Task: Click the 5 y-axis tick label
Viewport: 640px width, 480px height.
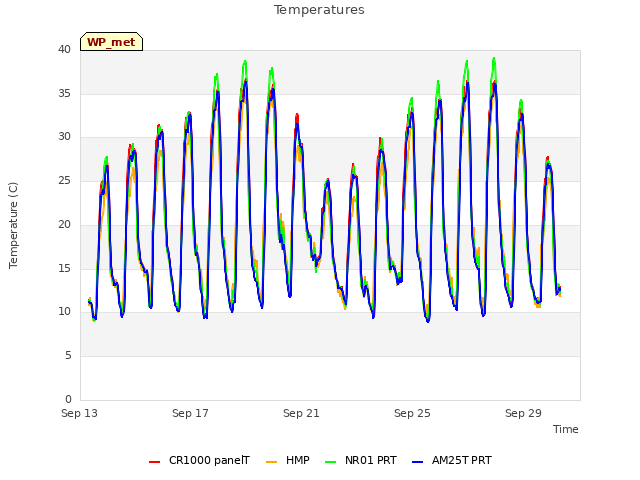Action: tap(68, 356)
